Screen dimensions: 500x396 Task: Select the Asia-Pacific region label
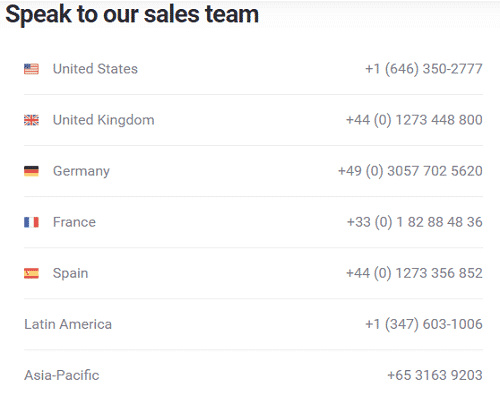click(62, 375)
